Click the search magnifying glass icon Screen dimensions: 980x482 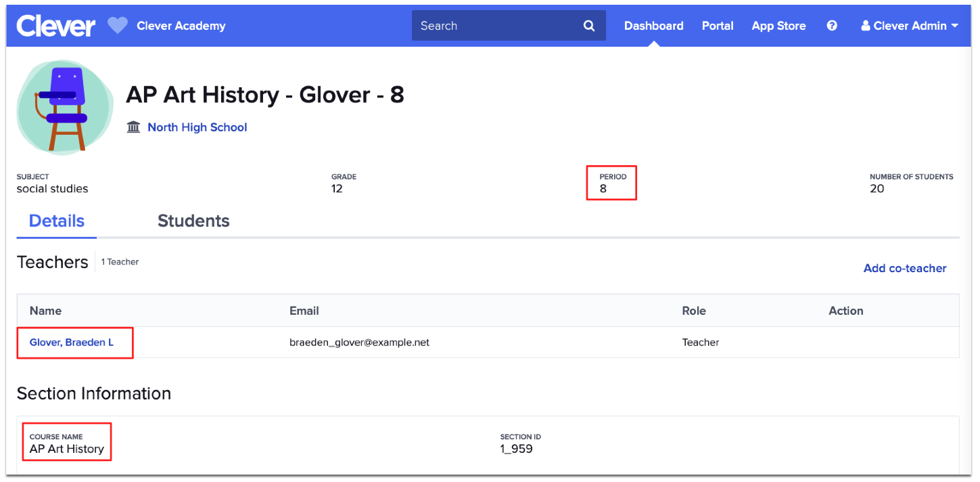point(588,25)
